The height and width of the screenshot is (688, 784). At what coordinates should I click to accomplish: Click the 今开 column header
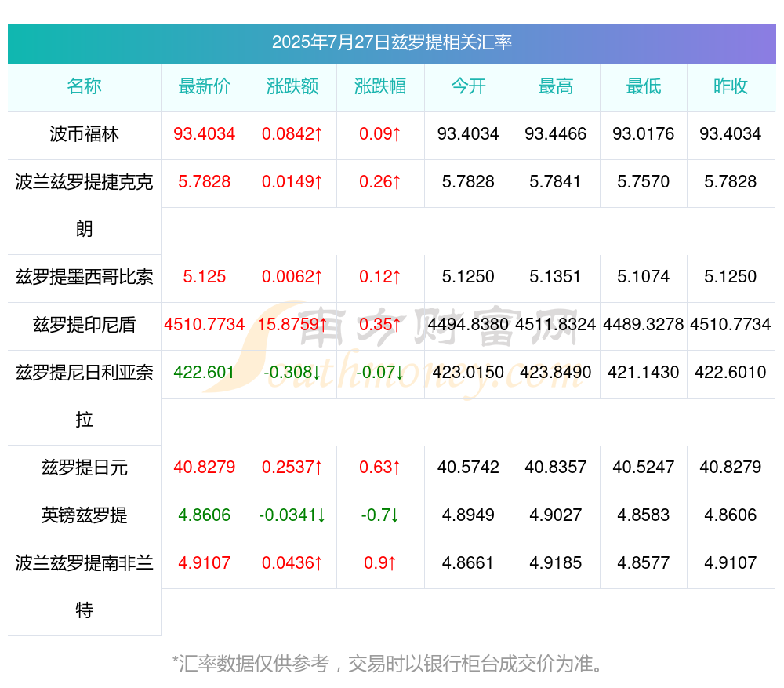tap(468, 86)
